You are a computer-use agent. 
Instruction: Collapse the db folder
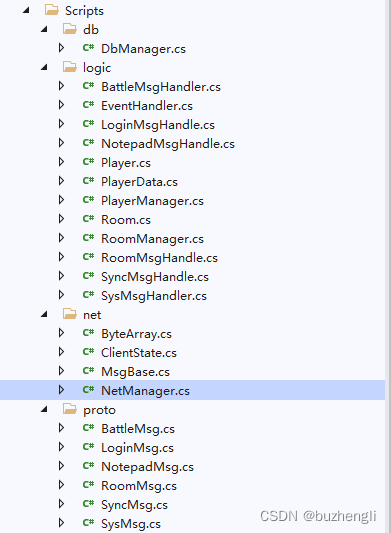(x=44, y=29)
